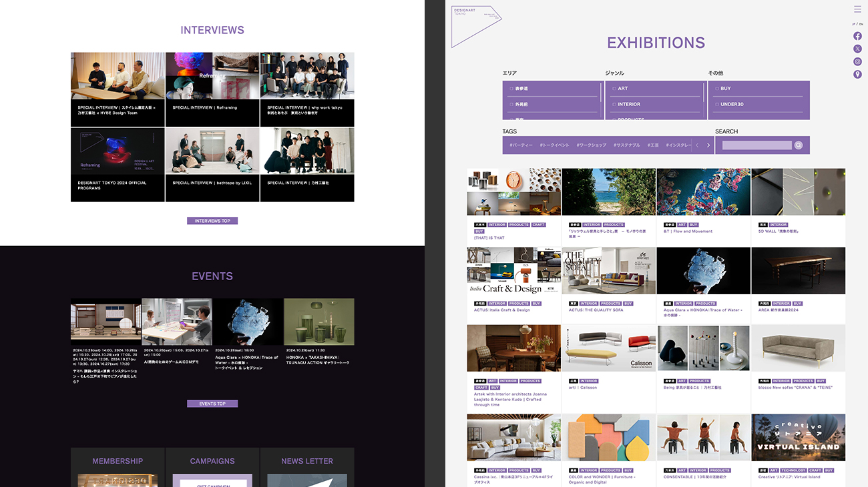Open CONSENTABLE 10年間の活動紹介 link

click(x=695, y=477)
